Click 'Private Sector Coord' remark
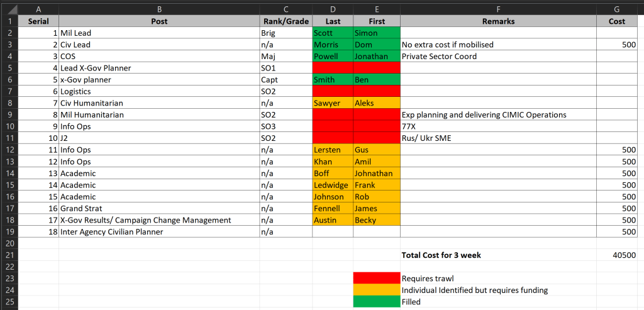This screenshot has height=310, width=644. 498,56
